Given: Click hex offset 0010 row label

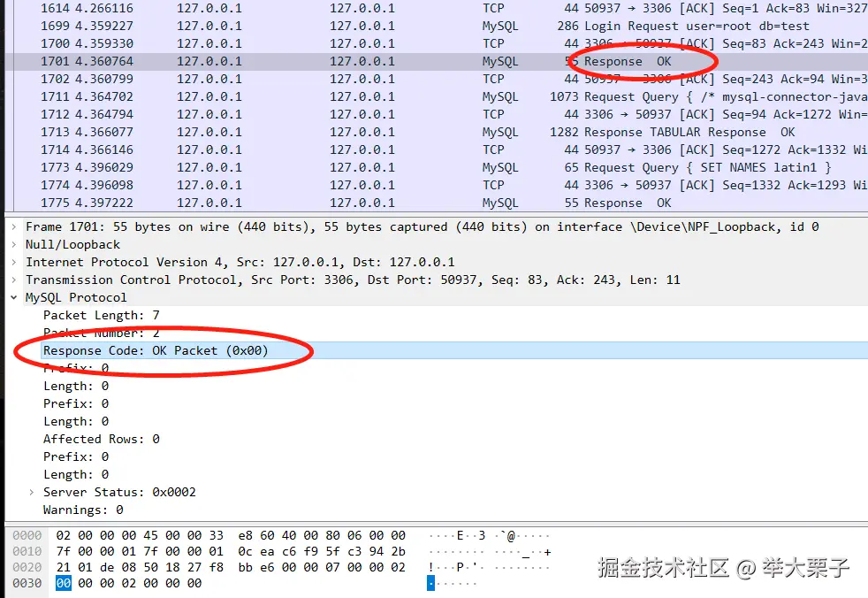Looking at the screenshot, I should (x=27, y=551).
